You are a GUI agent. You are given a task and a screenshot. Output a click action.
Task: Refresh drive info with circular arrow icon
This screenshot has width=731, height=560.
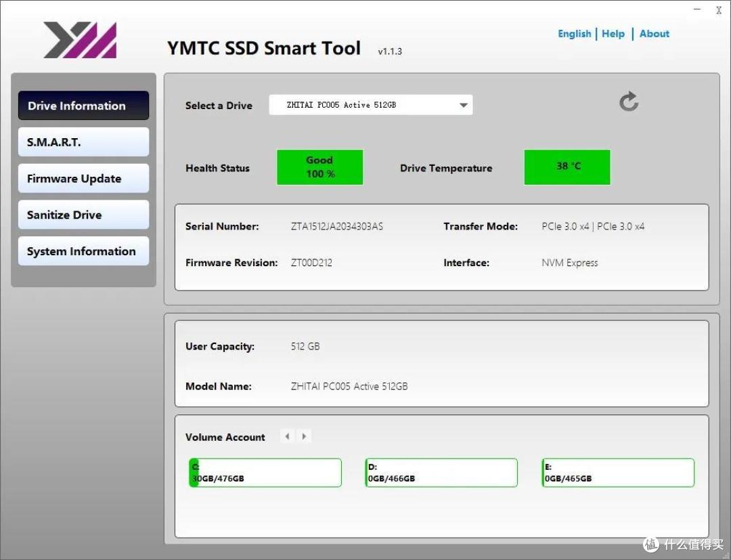pos(628,102)
